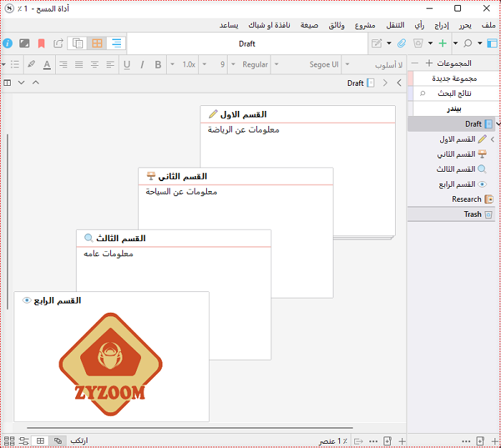The image size is (501, 448).
Task: Open the dropdown beside the search icon
Action: [x=480, y=43]
